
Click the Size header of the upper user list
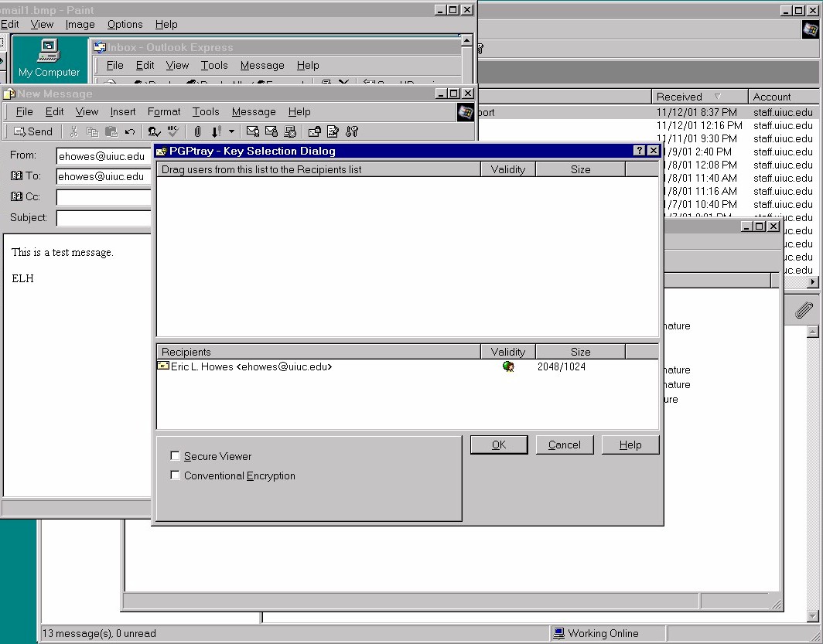(580, 169)
